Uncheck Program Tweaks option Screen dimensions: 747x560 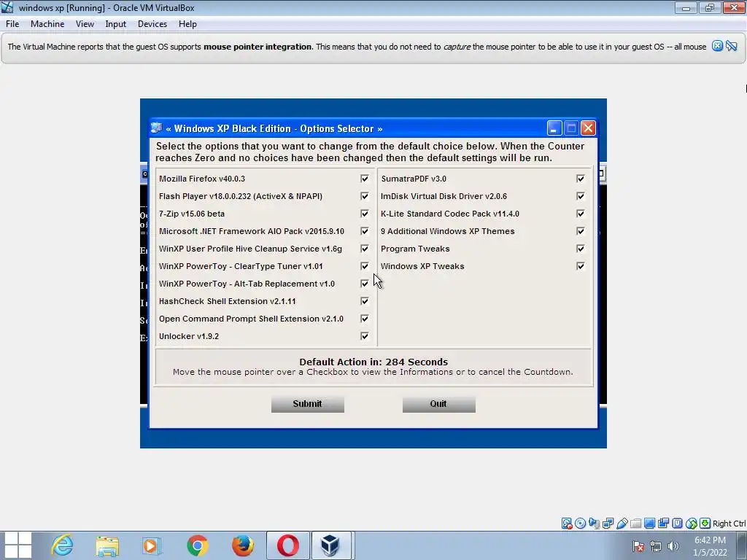580,249
